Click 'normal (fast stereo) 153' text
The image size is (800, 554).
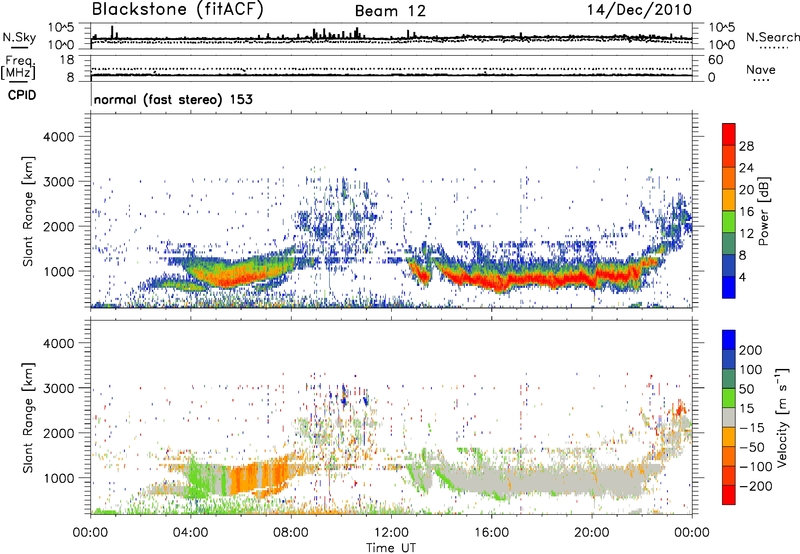(173, 99)
